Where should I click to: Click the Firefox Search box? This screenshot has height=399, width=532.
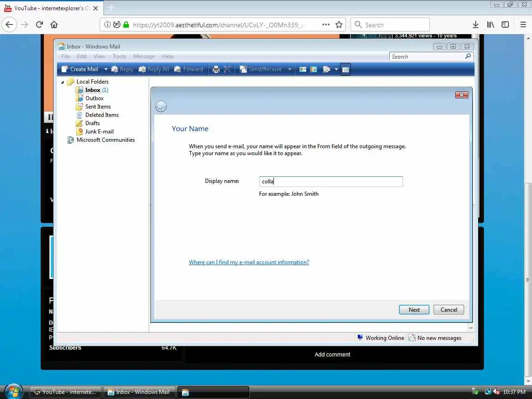click(x=390, y=25)
